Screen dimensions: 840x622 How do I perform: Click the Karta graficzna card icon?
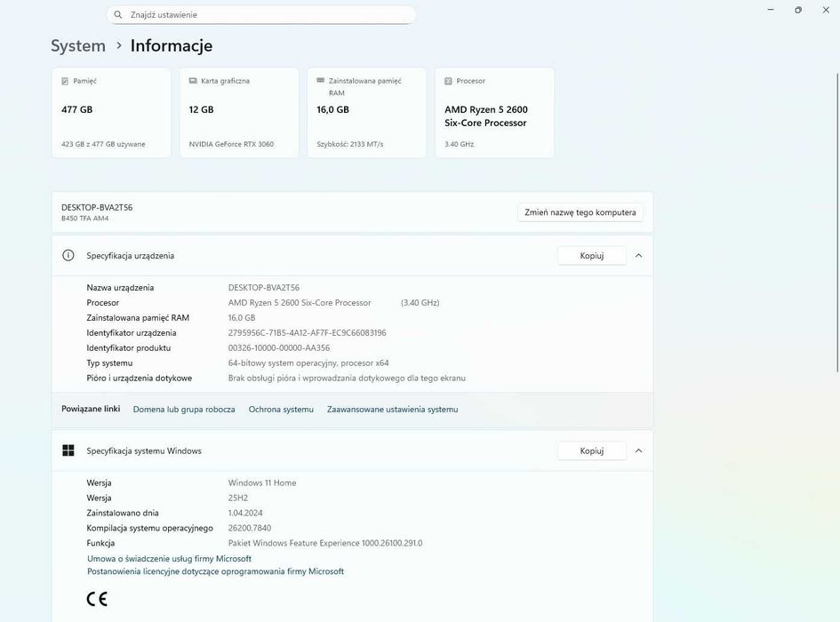pyautogui.click(x=193, y=81)
